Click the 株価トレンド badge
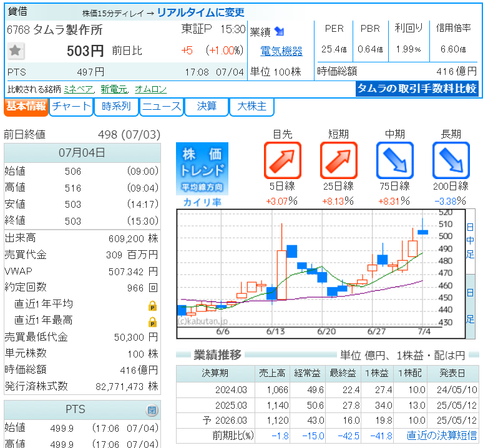488x448 pixels. pos(202,168)
